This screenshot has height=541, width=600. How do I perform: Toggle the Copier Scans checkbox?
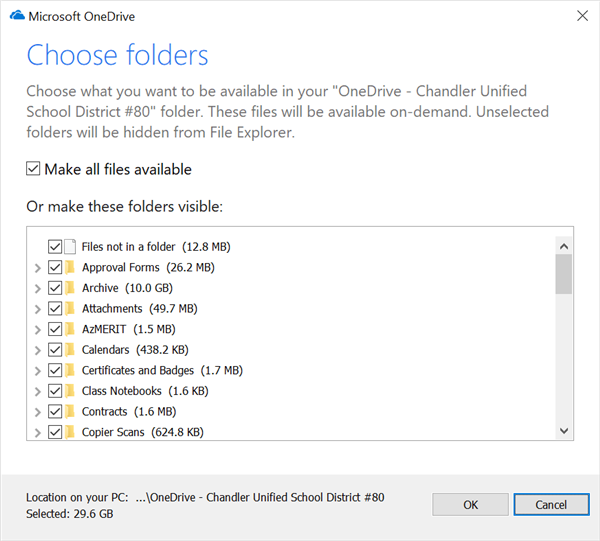click(x=55, y=432)
